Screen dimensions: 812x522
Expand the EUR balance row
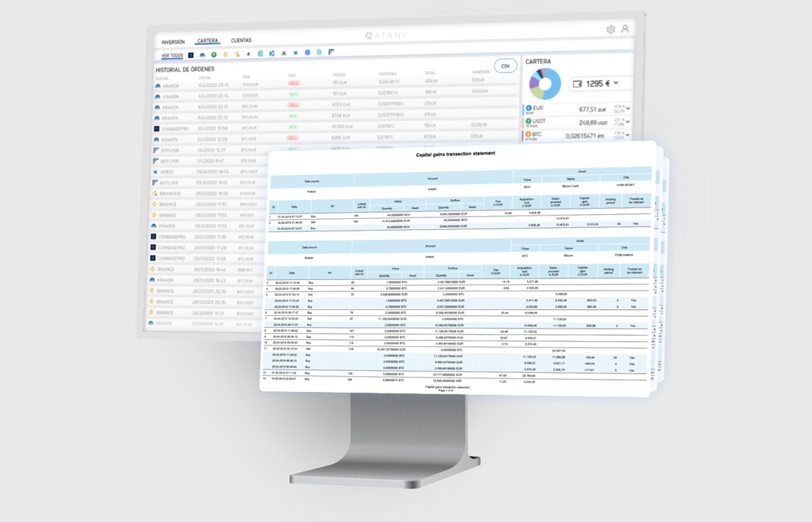point(628,108)
